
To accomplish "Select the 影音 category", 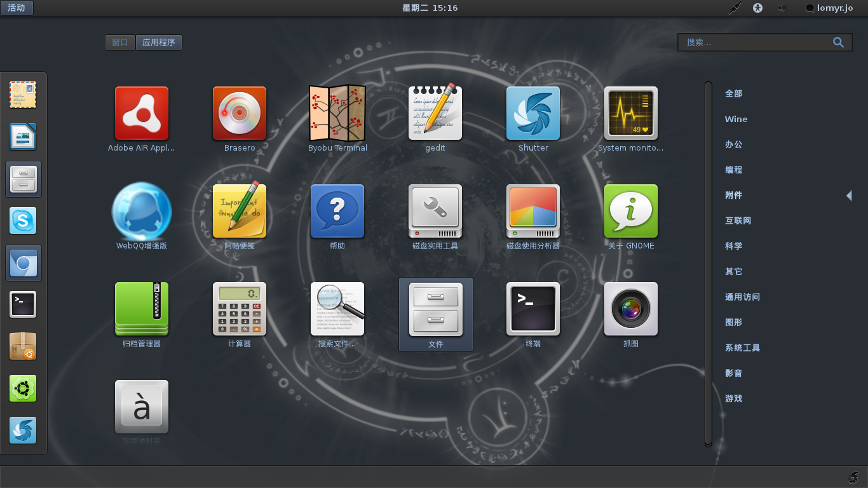I will [x=734, y=373].
